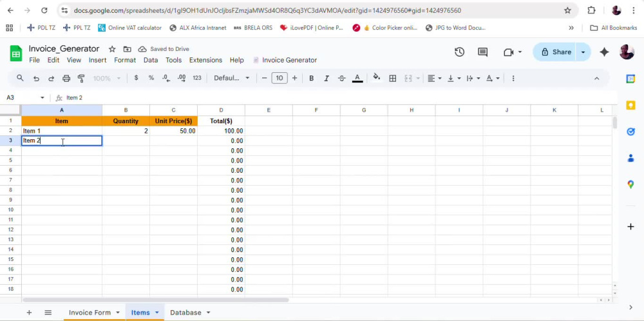644x321 pixels.
Task: Open the font family Default dropdown
Action: 231,78
